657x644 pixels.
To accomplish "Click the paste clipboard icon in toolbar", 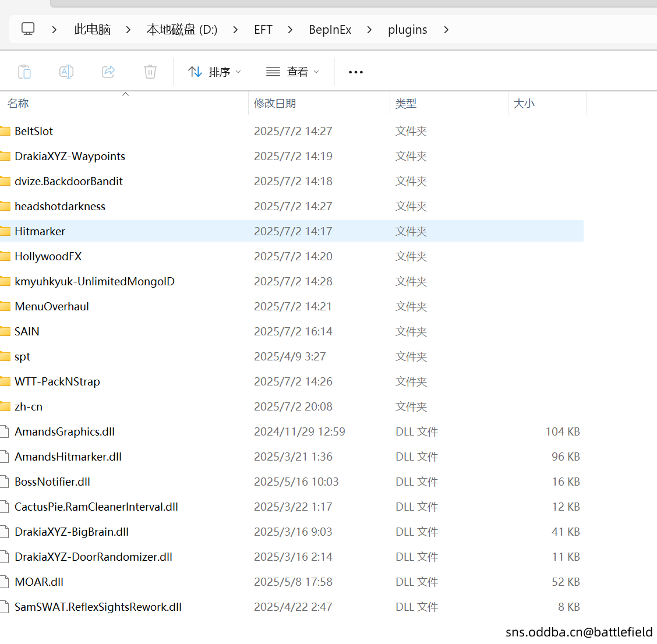I will (24, 72).
